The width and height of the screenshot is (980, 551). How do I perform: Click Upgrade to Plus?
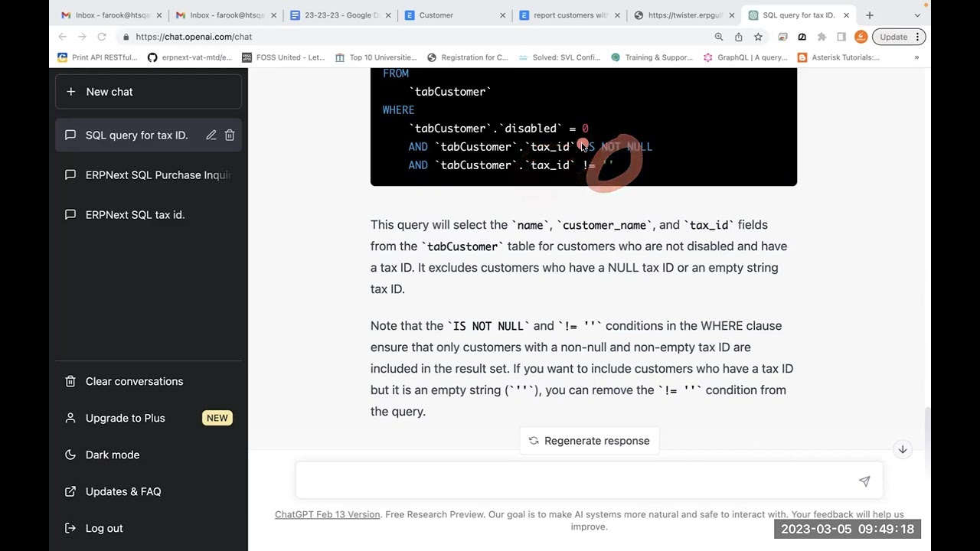pyautogui.click(x=149, y=418)
